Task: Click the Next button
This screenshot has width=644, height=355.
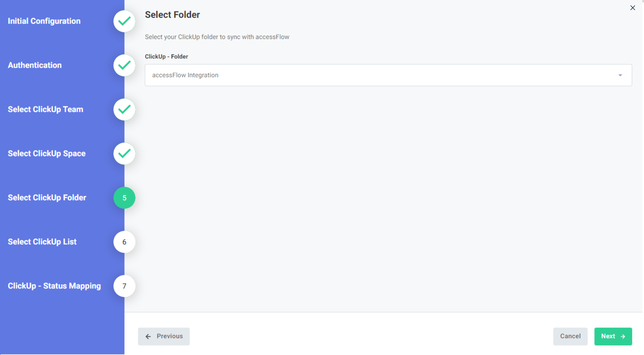Action: [x=613, y=336]
